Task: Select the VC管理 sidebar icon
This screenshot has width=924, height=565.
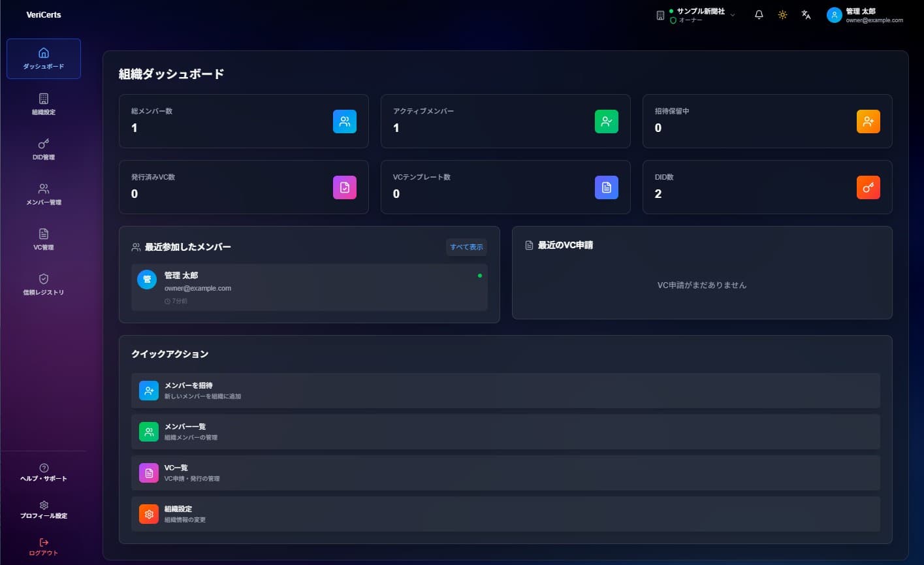Action: [44, 240]
